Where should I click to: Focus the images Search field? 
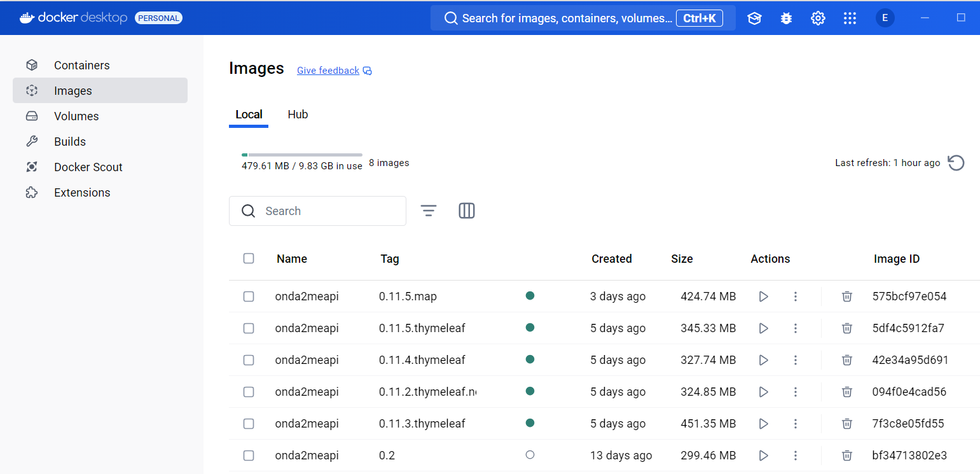click(317, 211)
